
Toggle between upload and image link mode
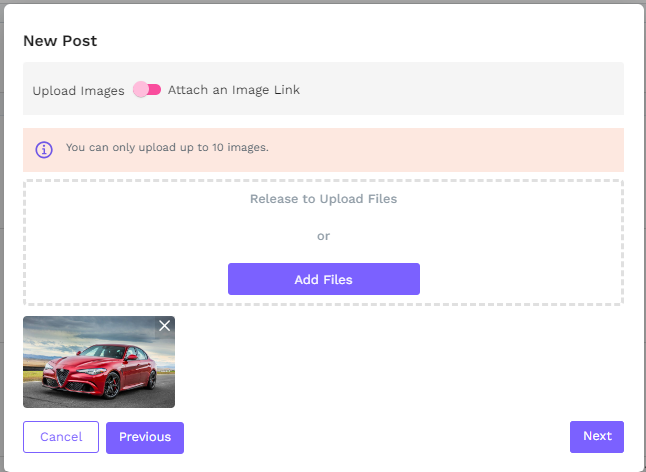[147, 90]
